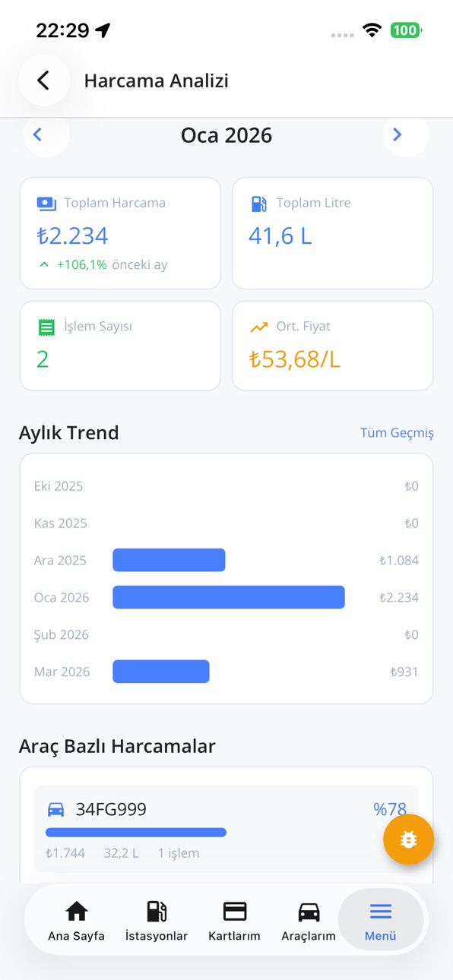Select the Oca 2026 trend bar
Viewport: 453px width, 980px height.
pos(229,597)
